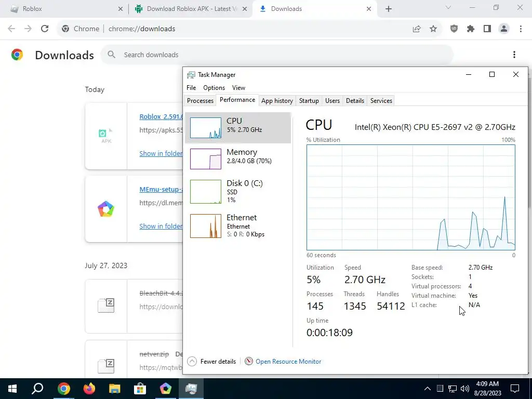Click the CPU % Utilization graph

pyautogui.click(x=411, y=197)
